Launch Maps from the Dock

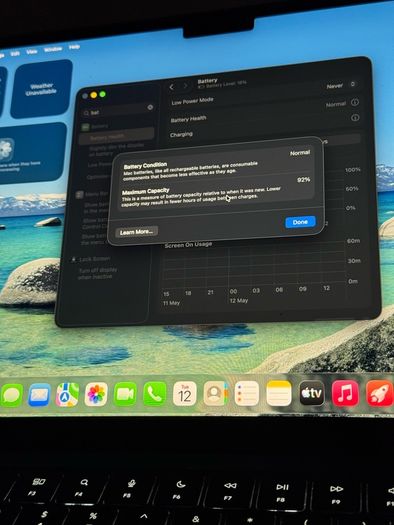pyautogui.click(x=67, y=395)
